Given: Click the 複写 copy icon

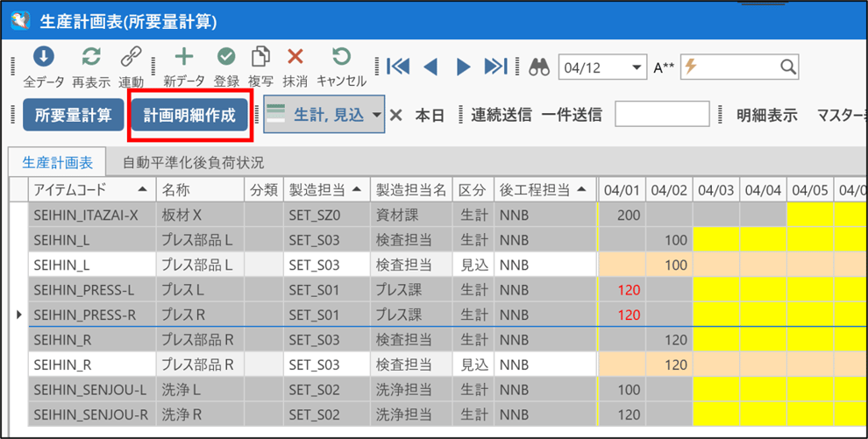Looking at the screenshot, I should [x=260, y=57].
